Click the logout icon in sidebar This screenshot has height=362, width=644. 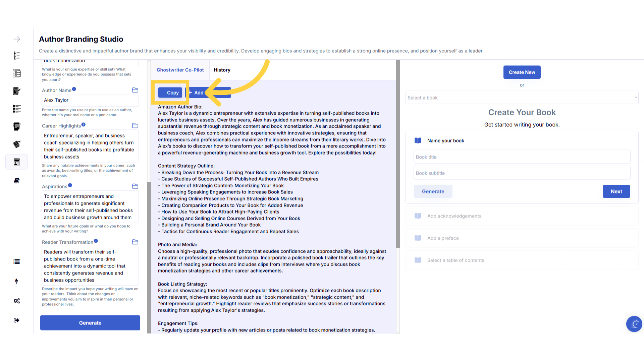[16, 320]
